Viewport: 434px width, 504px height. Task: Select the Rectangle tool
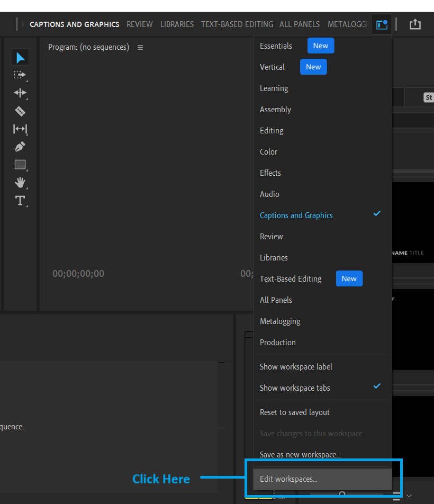pyautogui.click(x=20, y=165)
